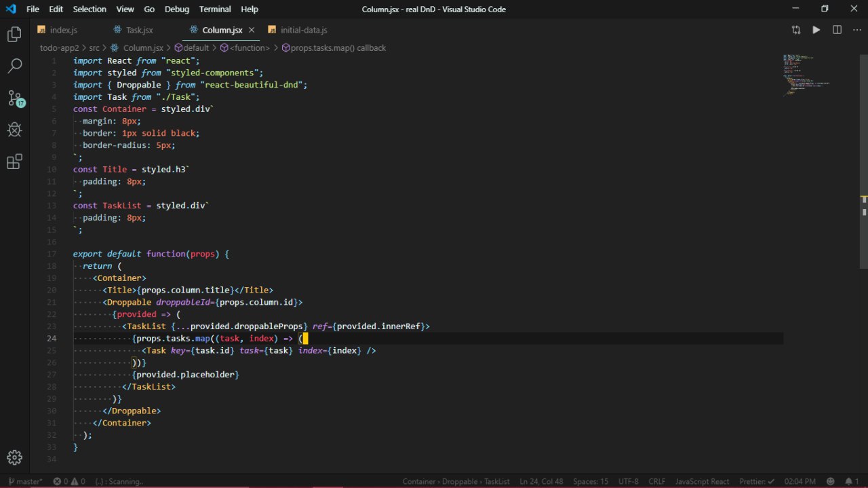This screenshot has width=868, height=488.
Task: Switch to the initial-data.js tab
Action: 303,30
